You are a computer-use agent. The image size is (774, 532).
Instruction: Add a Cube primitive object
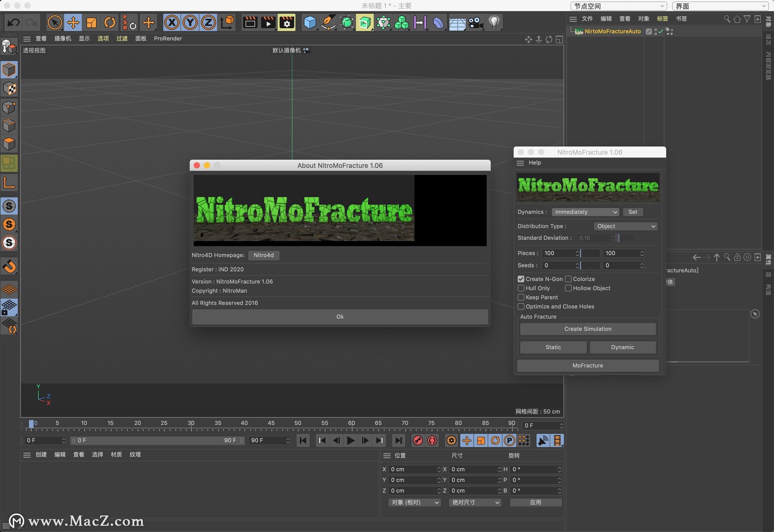point(310,23)
